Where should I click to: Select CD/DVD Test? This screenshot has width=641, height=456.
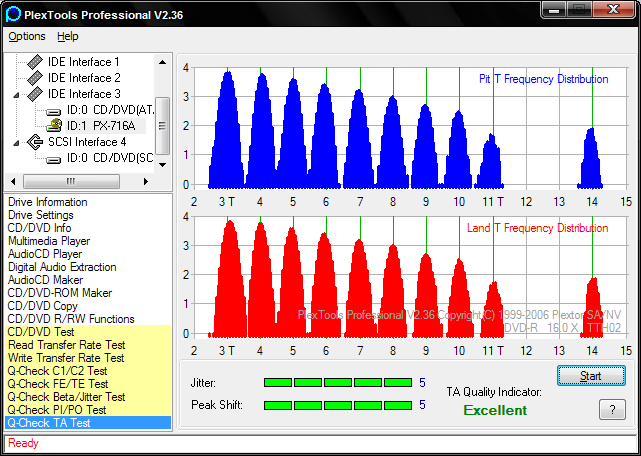(88, 332)
